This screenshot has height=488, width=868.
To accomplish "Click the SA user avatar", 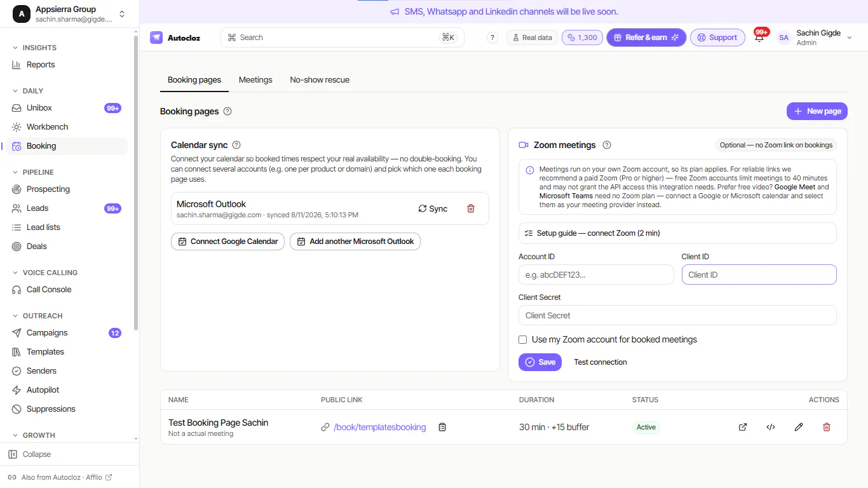I will pos(784,37).
